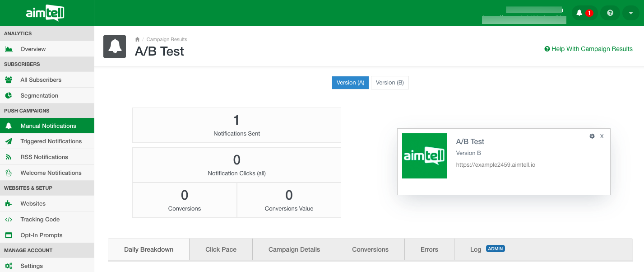This screenshot has height=272, width=644.
Task: Click the home icon in the breadcrumb
Action: (137, 40)
